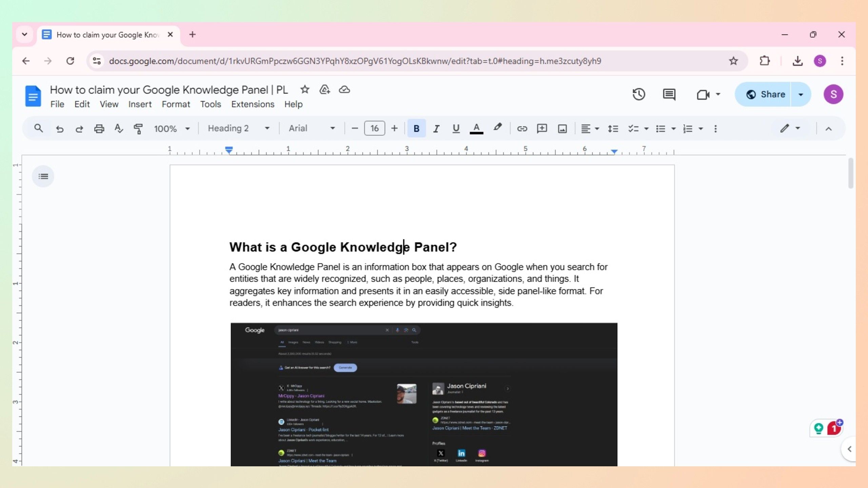Open the Google account avatar

click(x=833, y=94)
